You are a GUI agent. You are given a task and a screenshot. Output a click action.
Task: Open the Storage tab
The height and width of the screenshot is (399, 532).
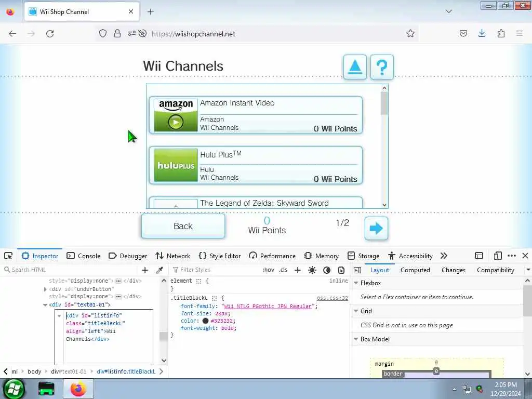(x=363, y=256)
